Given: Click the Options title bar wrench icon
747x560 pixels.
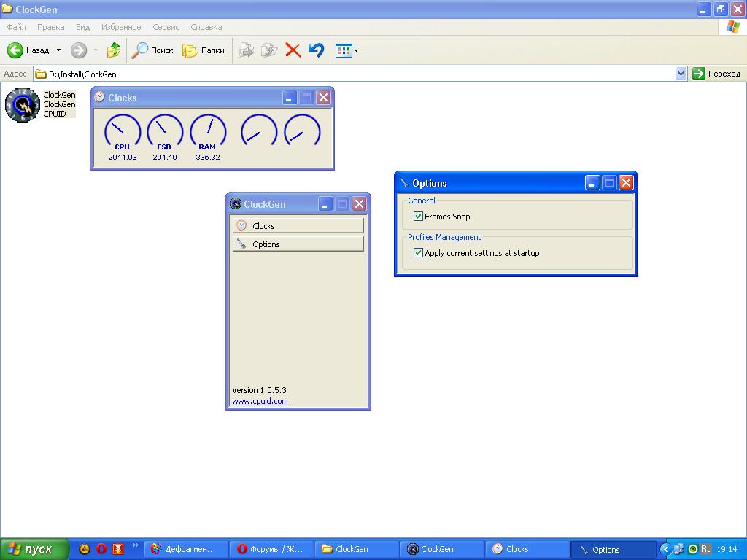Looking at the screenshot, I should pos(404,183).
